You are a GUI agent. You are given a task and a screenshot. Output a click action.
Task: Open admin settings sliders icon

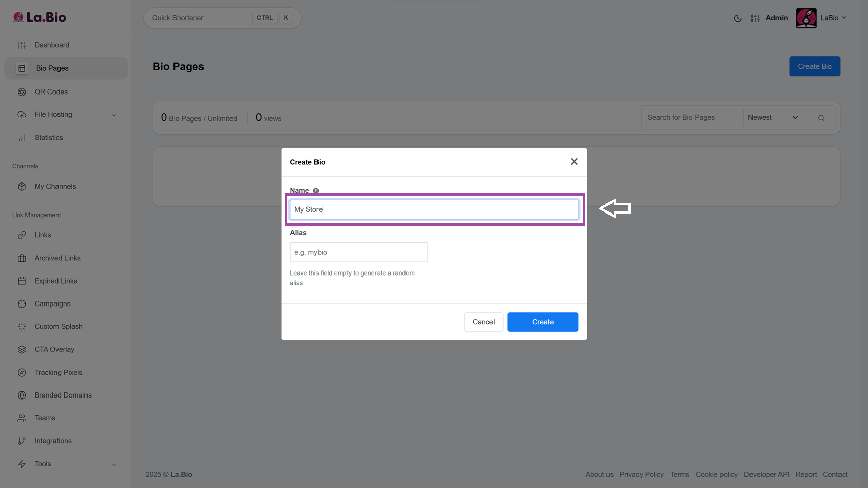pyautogui.click(x=755, y=18)
